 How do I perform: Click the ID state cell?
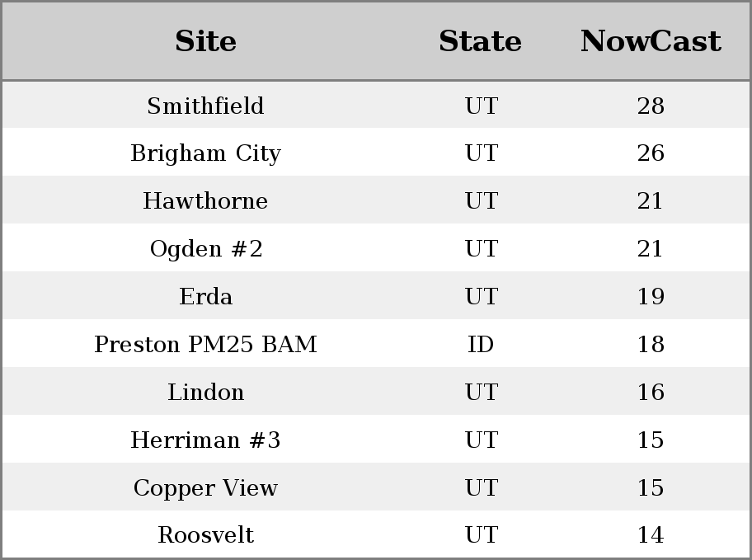pyautogui.click(x=481, y=345)
